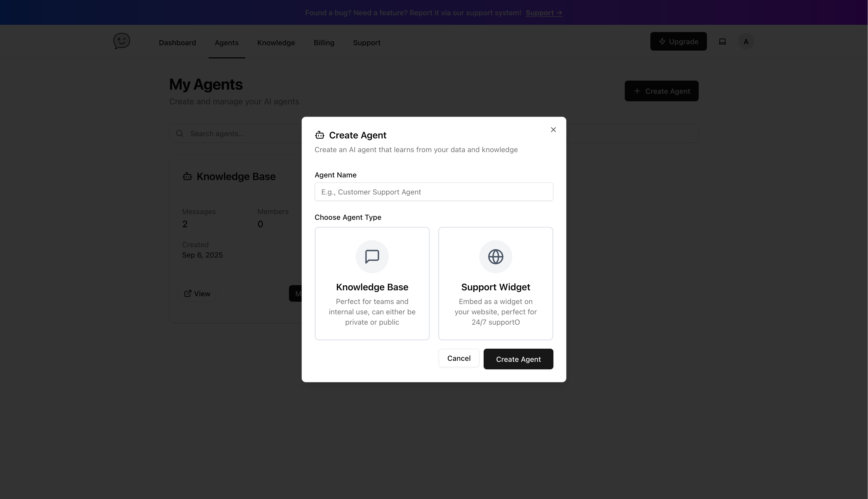Click the Agent Name input field

coord(433,192)
